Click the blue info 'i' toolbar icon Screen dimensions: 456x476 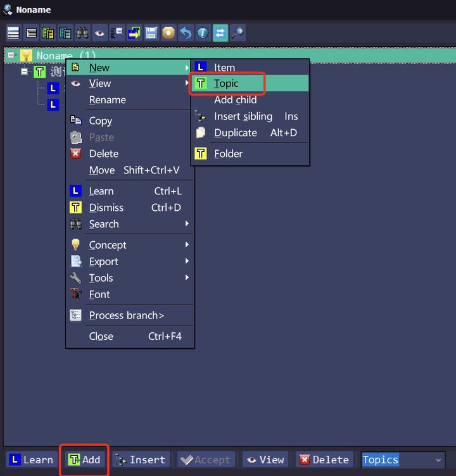(203, 33)
